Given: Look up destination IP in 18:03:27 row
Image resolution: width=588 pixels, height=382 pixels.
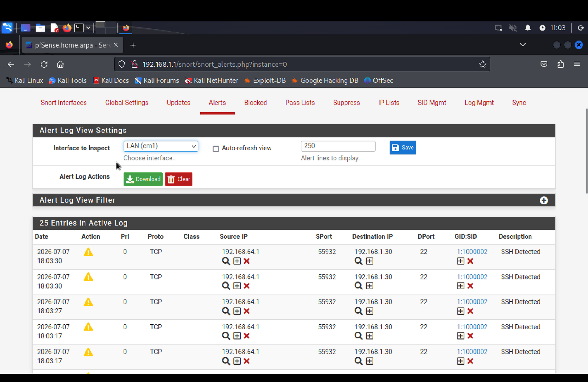Looking at the screenshot, I should 358,311.
